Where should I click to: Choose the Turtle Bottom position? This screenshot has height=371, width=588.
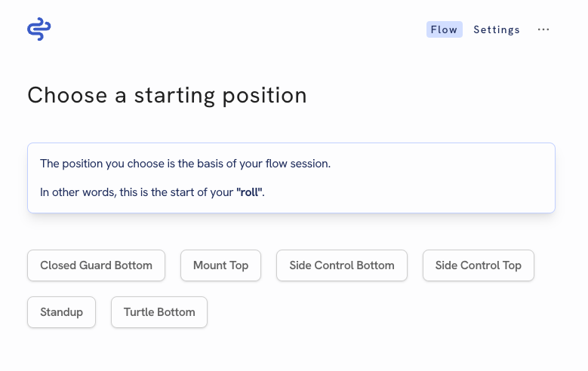[x=159, y=312]
